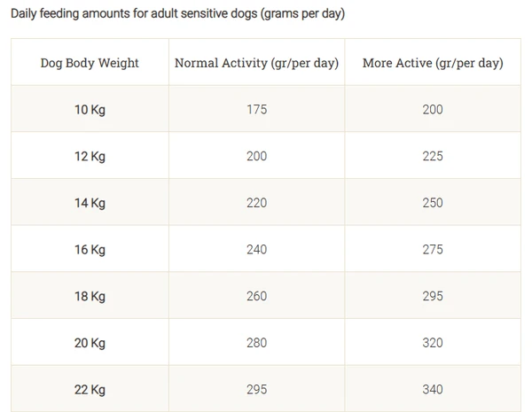The width and height of the screenshot is (532, 412).
Task: Click the Daily feeding amounts table caption
Action: tap(177, 15)
